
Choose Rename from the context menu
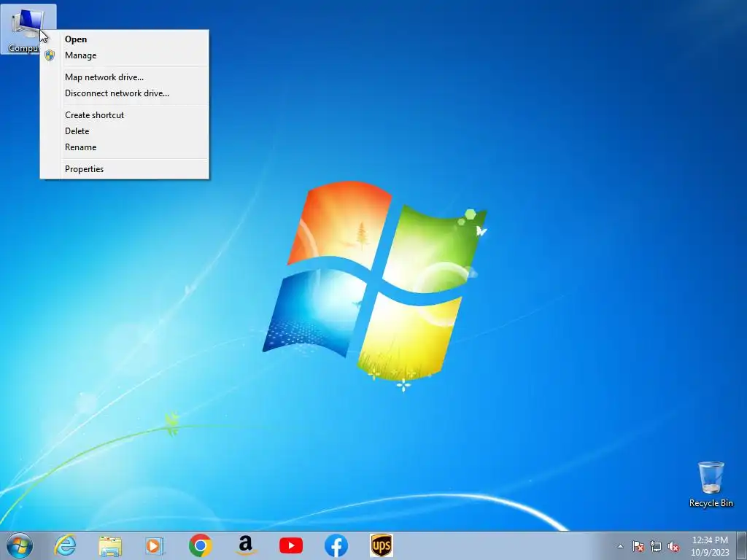[x=124, y=147]
